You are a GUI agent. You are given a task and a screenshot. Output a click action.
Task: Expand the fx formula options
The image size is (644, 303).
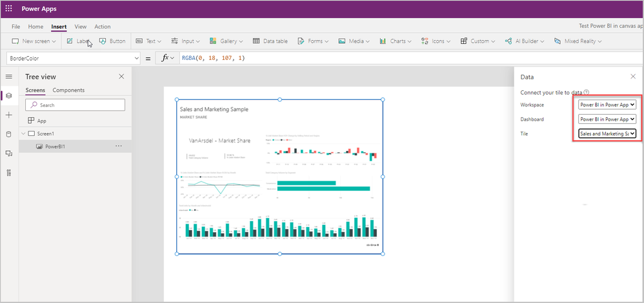(x=167, y=58)
